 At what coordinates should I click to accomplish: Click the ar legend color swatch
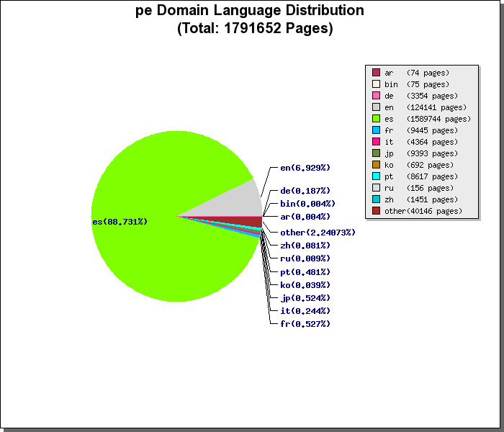(376, 72)
